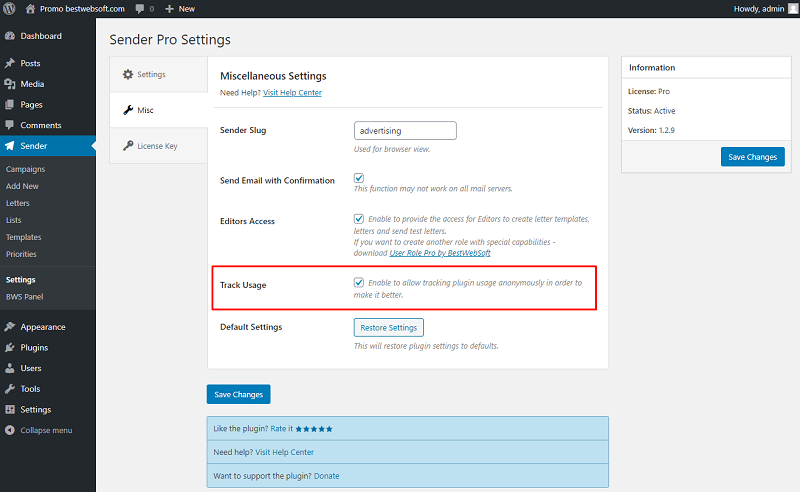Click the WordPress logo icon
This screenshot has width=800, height=492.
point(9,9)
